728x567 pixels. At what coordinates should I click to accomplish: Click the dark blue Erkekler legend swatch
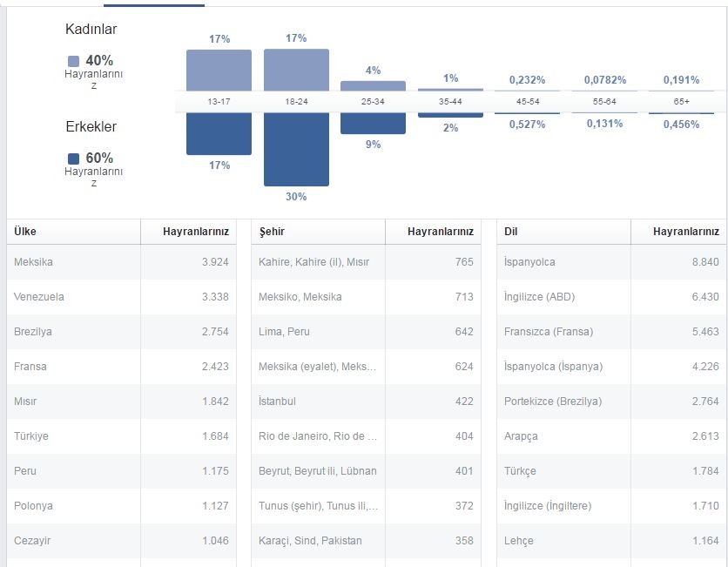point(73,159)
